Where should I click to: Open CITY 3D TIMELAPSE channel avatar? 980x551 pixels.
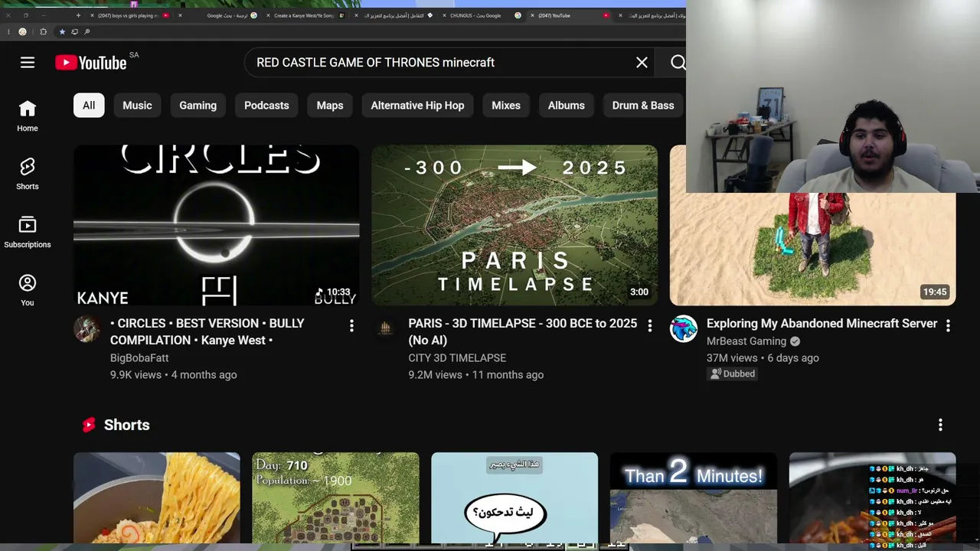point(385,329)
